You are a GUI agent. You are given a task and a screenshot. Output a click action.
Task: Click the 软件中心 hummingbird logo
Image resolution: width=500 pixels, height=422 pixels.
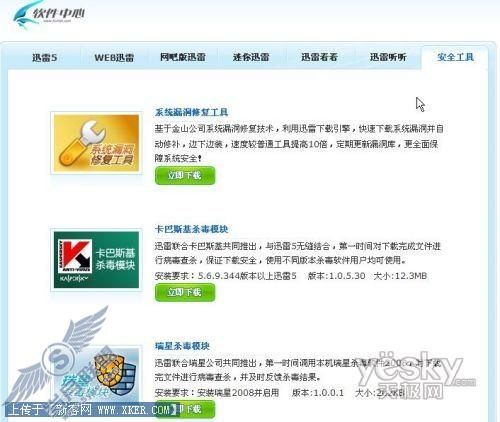click(x=49, y=15)
